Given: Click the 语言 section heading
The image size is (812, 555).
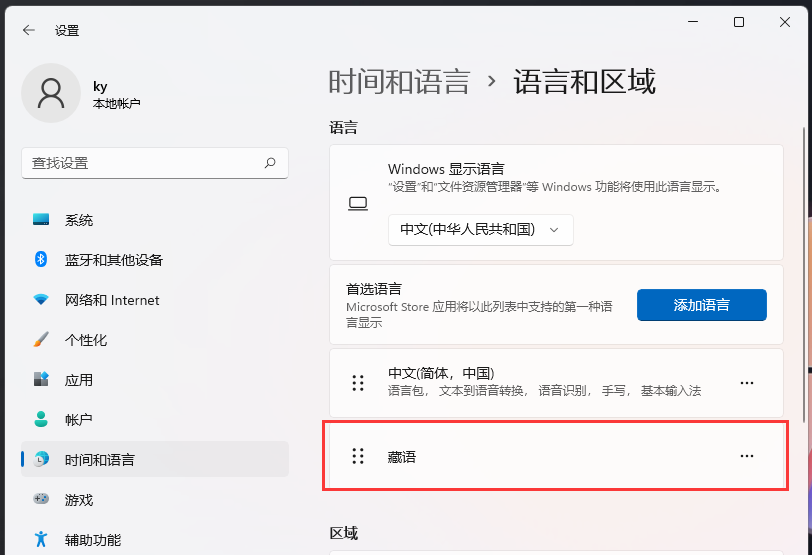Looking at the screenshot, I should (343, 127).
